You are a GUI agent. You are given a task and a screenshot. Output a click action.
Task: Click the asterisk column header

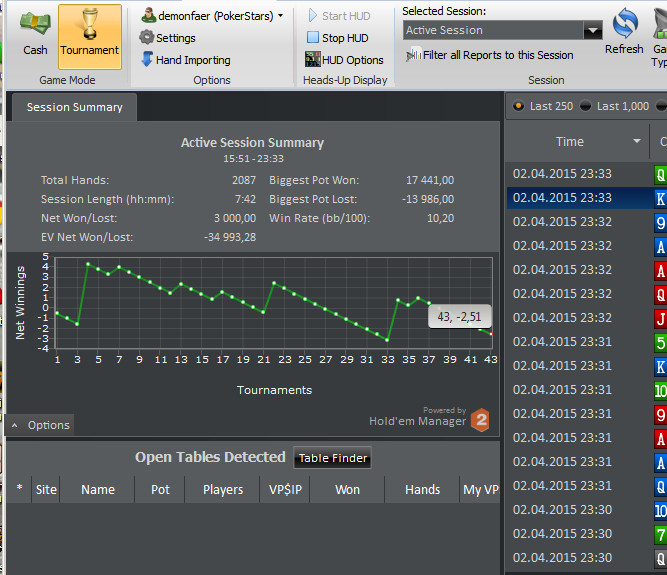pos(20,489)
